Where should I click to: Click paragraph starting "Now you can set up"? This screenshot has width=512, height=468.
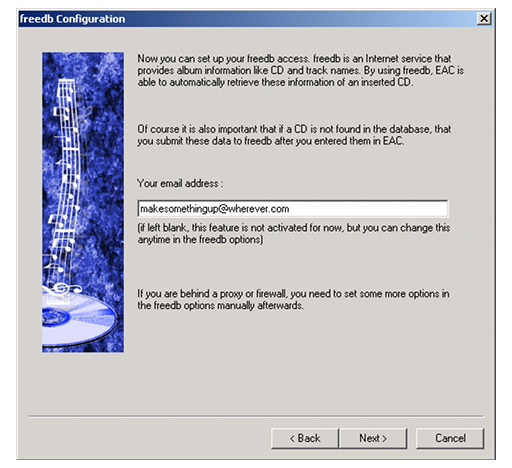pyautogui.click(x=300, y=70)
